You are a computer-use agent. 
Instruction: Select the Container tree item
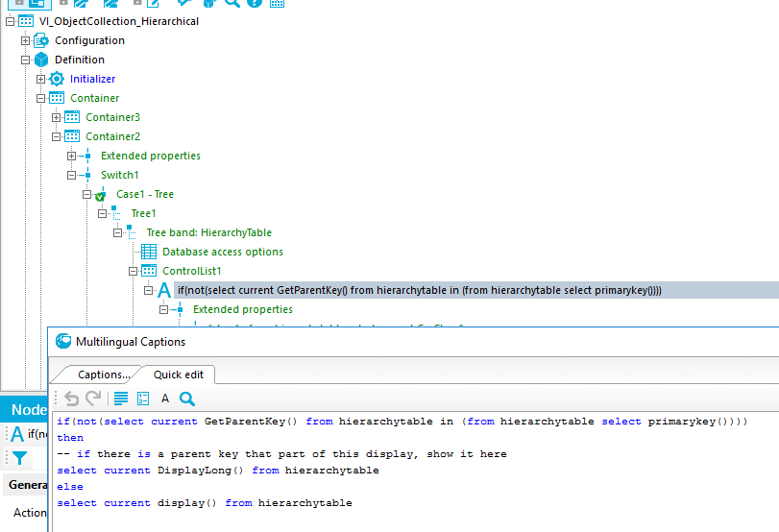click(x=94, y=98)
